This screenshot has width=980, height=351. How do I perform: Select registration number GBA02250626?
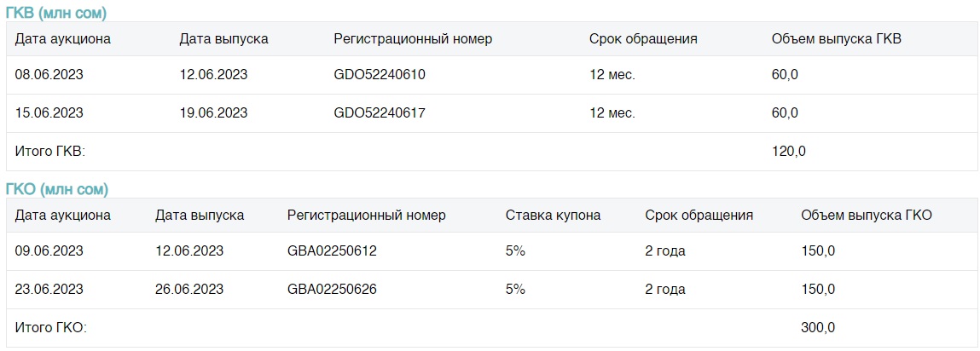click(332, 290)
